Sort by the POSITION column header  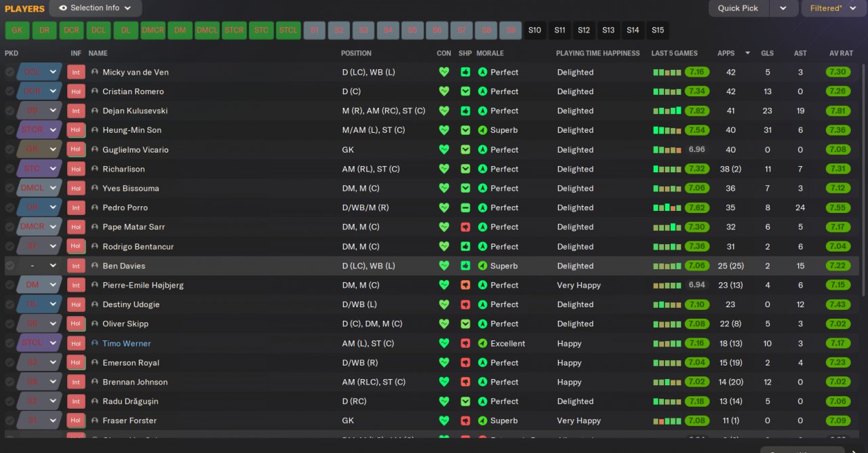coord(356,53)
